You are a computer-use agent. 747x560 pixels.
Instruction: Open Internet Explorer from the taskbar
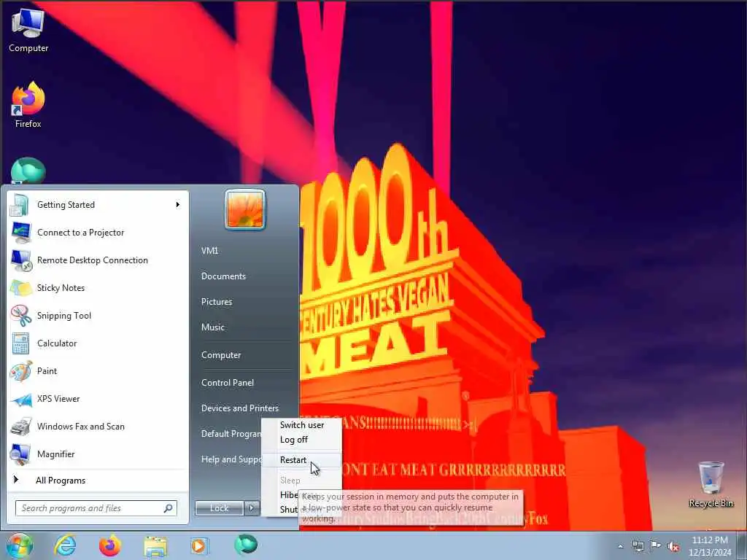click(65, 545)
